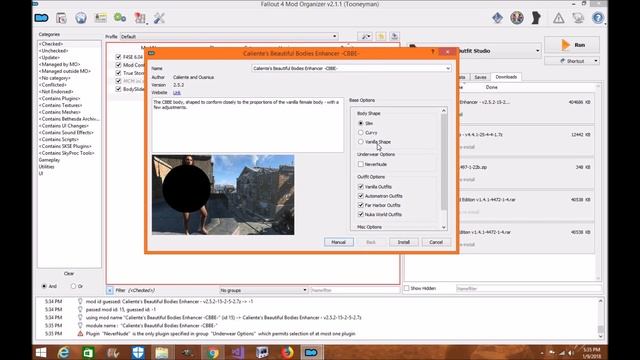Open Visual Studio from taskbar
This screenshot has width=640, height=360.
click(238, 352)
